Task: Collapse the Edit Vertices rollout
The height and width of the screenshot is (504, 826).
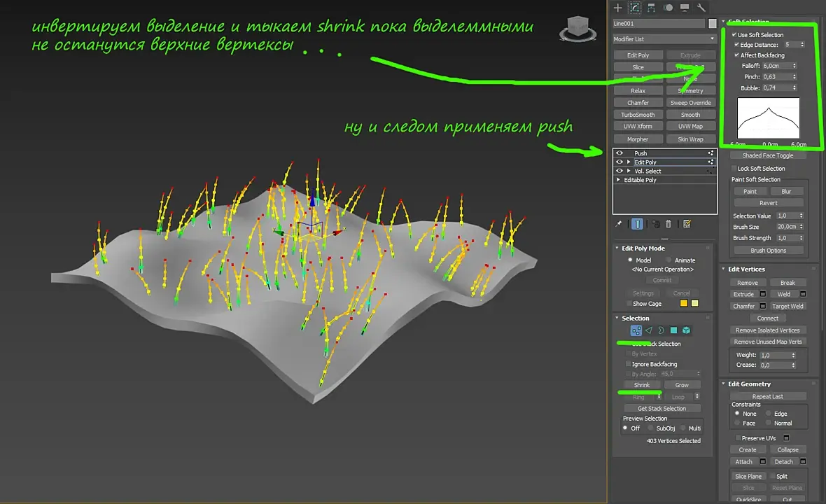Action: pos(746,269)
